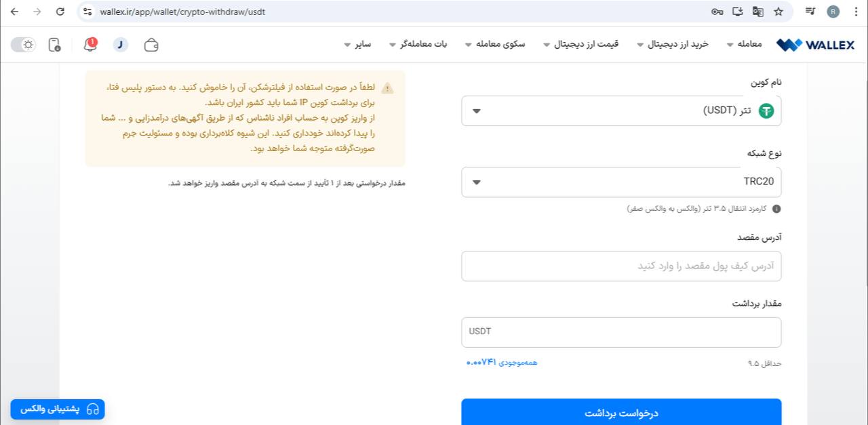Click network confirmation note text
Image resolution: width=868 pixels, height=425 pixels.
[x=287, y=183]
